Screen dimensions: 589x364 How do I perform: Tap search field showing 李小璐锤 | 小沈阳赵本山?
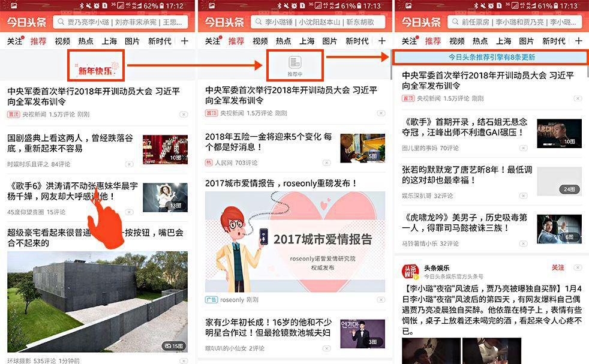(318, 22)
